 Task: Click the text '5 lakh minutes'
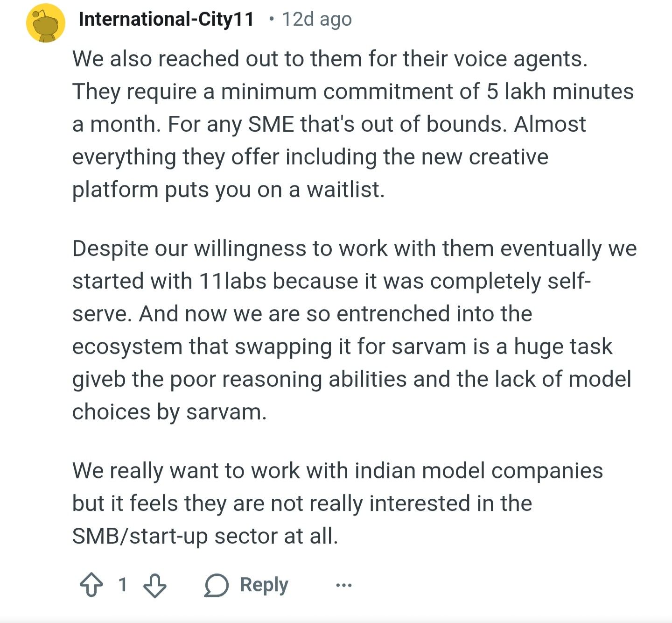(x=560, y=92)
